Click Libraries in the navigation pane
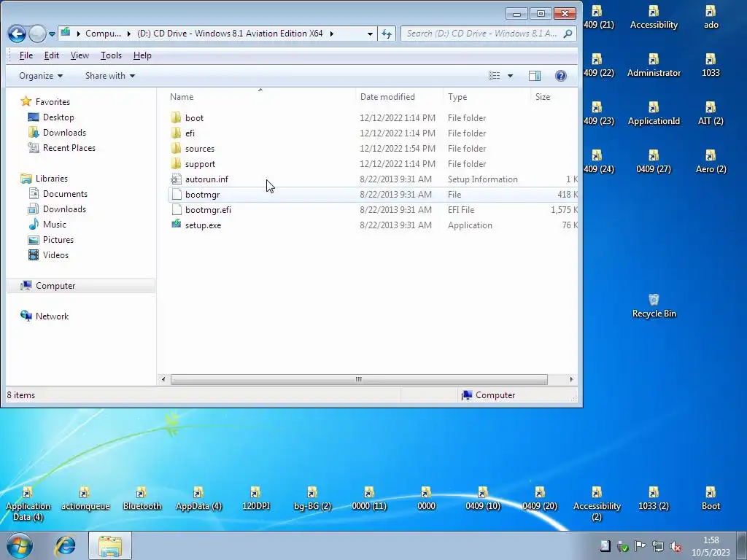Screen dimensions: 747x560 52,179
